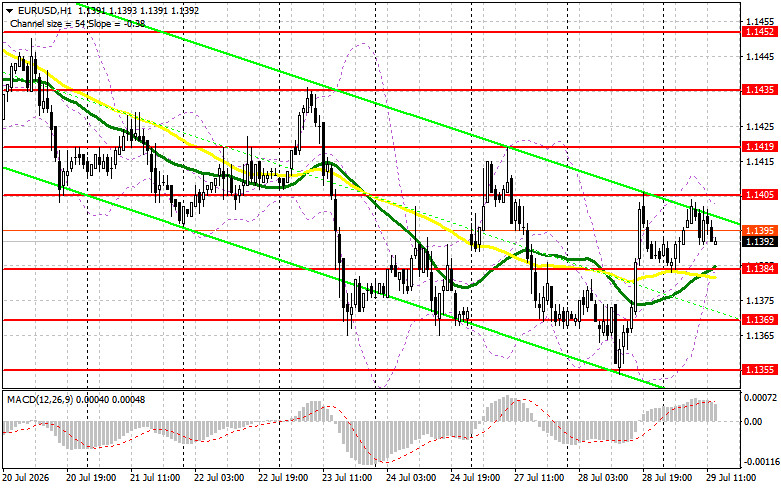The width and height of the screenshot is (781, 489).
Task: Click the 1.1365 price scale value
Action: pos(760,336)
